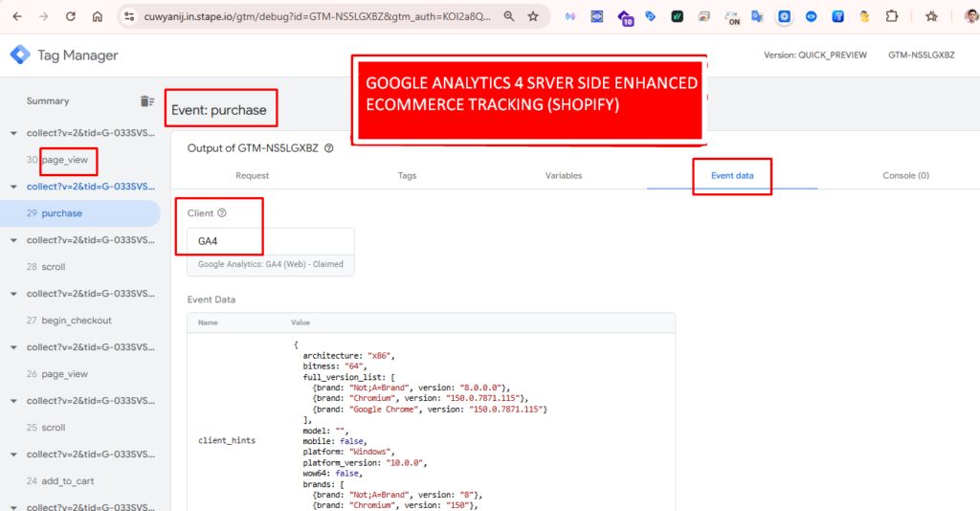Screen dimensions: 980x511
Task: Open the extension showing ON badge
Action: coord(731,17)
